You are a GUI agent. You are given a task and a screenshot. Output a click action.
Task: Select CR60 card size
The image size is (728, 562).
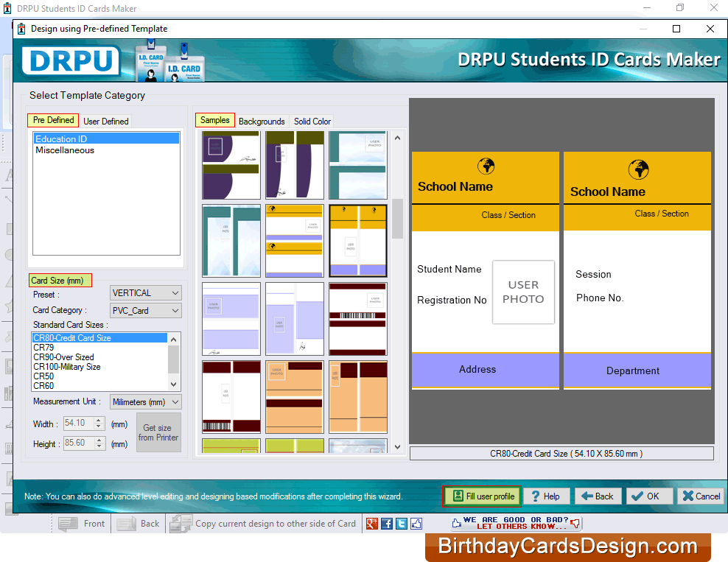(x=99, y=386)
